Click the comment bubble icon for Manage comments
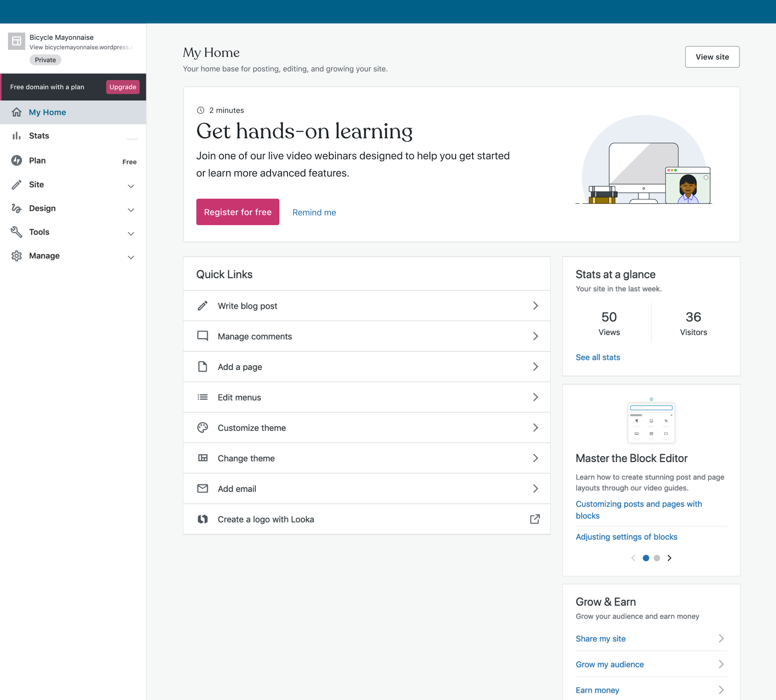Image resolution: width=776 pixels, height=700 pixels. [202, 336]
